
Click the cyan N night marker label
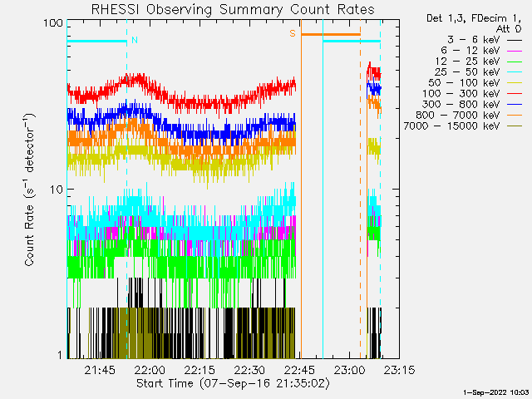(135, 40)
